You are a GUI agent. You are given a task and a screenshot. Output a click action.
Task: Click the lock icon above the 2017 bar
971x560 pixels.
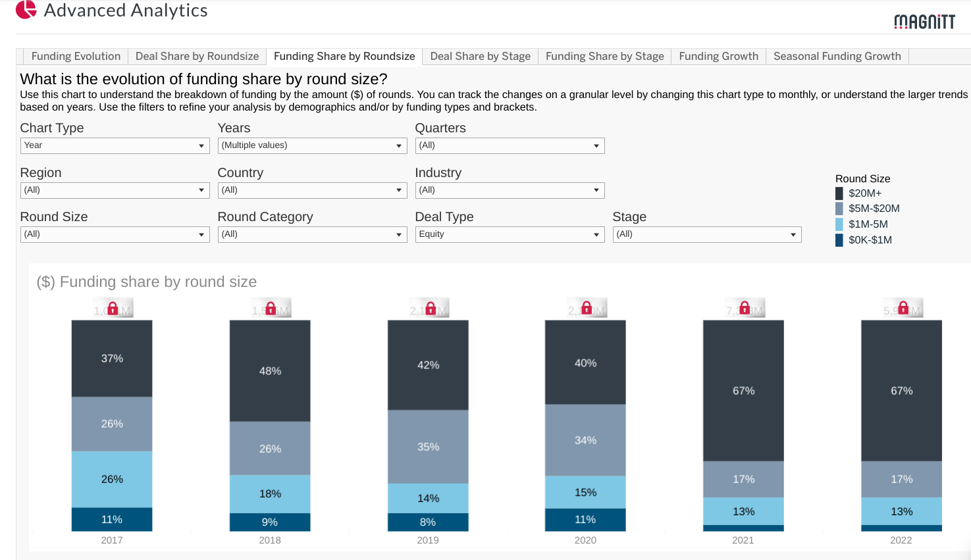click(x=112, y=307)
